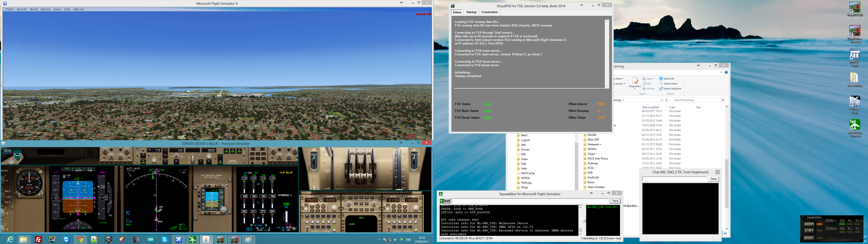Image resolution: width=868 pixels, height=244 pixels.
Task: Click the tray volume speaker icon
Action: tap(395, 240)
